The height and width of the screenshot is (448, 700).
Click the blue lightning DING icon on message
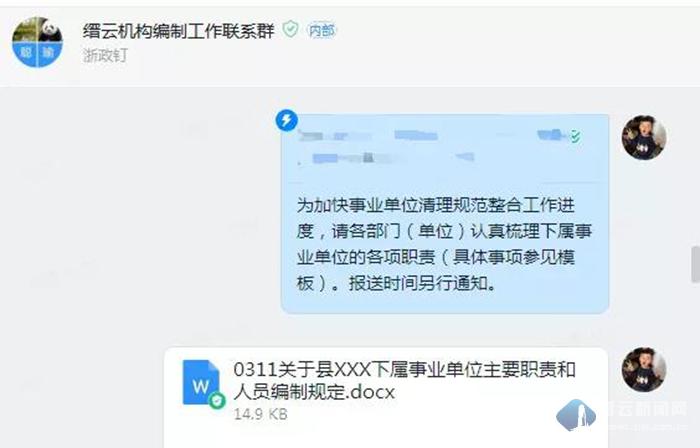coord(287,120)
